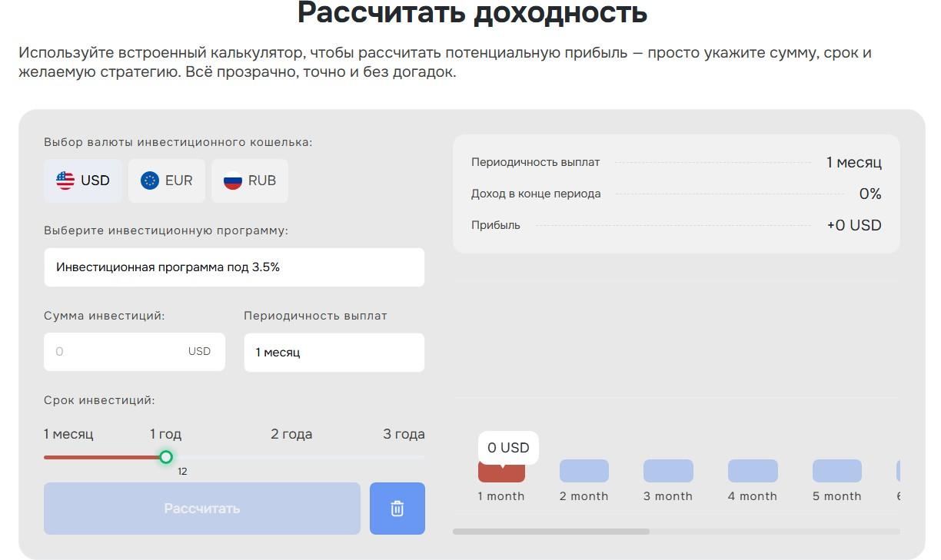The image size is (941, 560).
Task: Open the payout frequency dropdown showing 1 месяц
Action: coord(334,352)
